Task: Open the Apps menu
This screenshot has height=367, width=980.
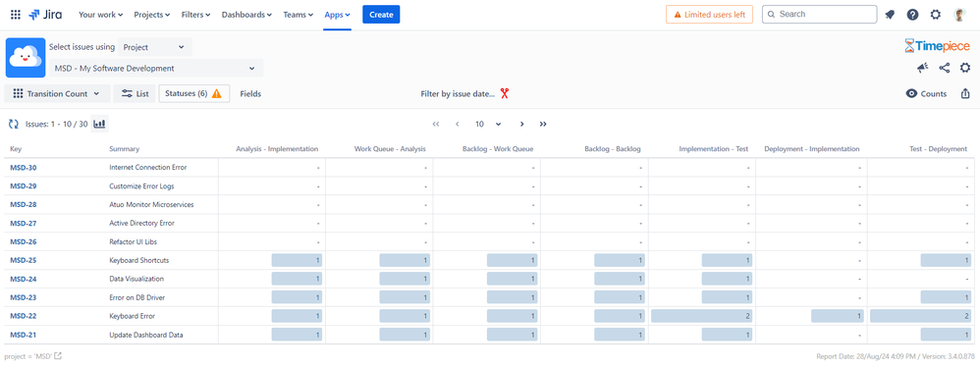Action: point(338,15)
